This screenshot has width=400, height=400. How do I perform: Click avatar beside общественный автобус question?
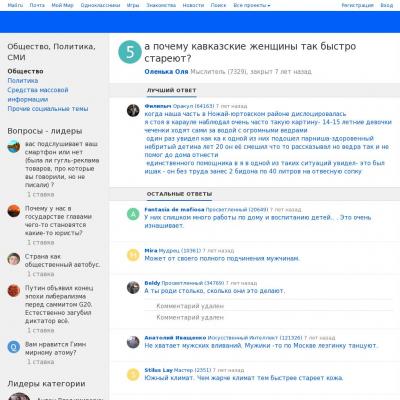[14, 259]
